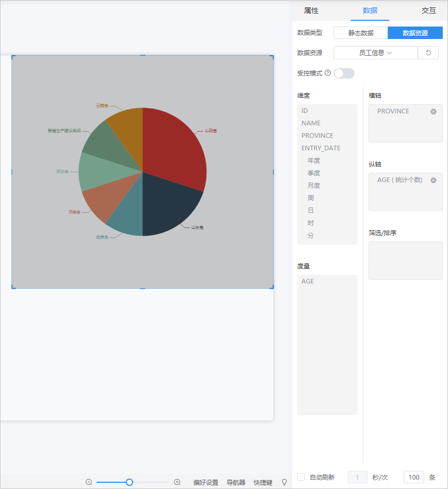
Task: Open 快捷键 shortcuts
Action: [x=263, y=482]
